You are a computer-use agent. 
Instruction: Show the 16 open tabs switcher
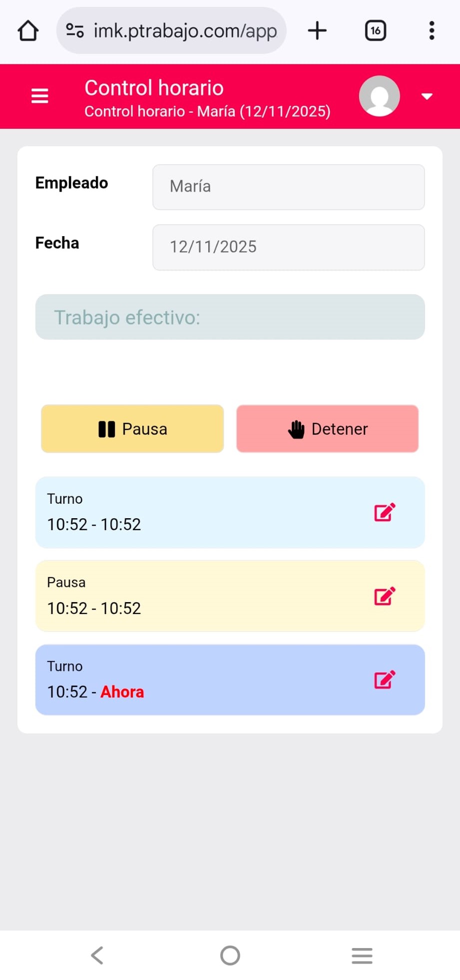376,31
